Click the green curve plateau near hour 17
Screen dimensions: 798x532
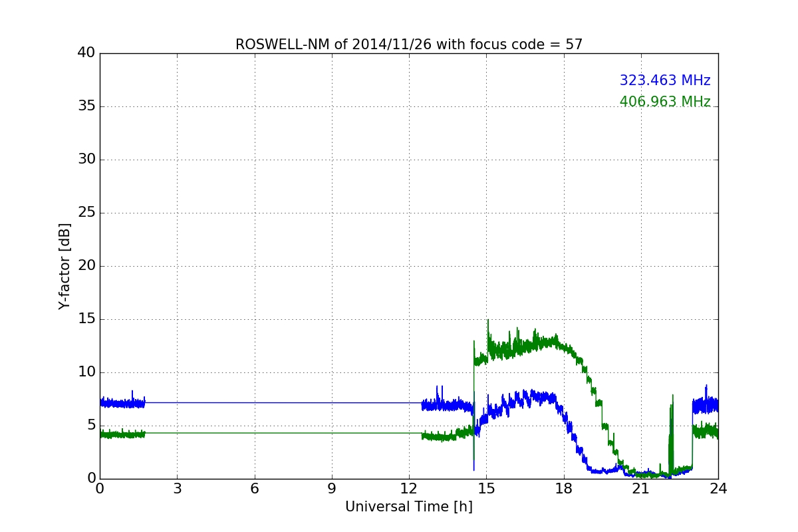pos(539,343)
